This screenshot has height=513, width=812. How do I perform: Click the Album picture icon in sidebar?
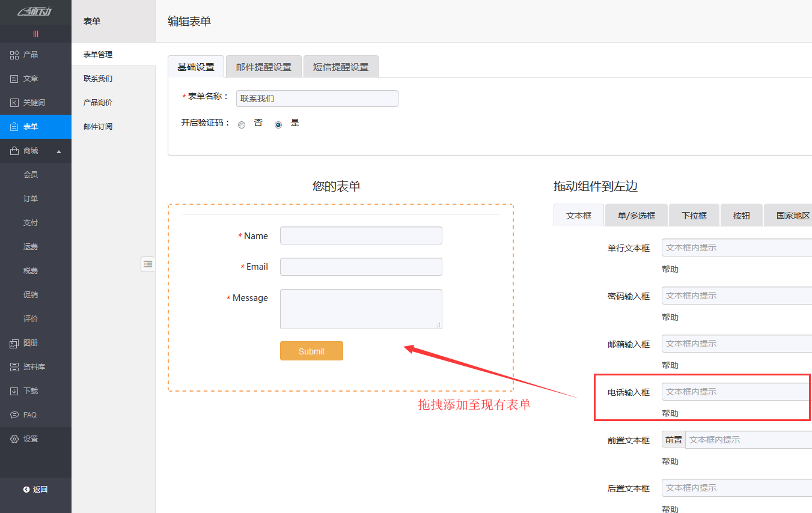click(x=14, y=343)
